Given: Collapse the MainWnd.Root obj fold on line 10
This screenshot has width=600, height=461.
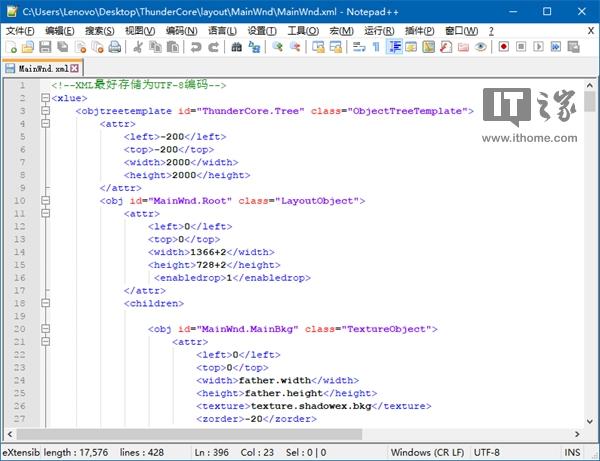Looking at the screenshot, I should 45,201.
